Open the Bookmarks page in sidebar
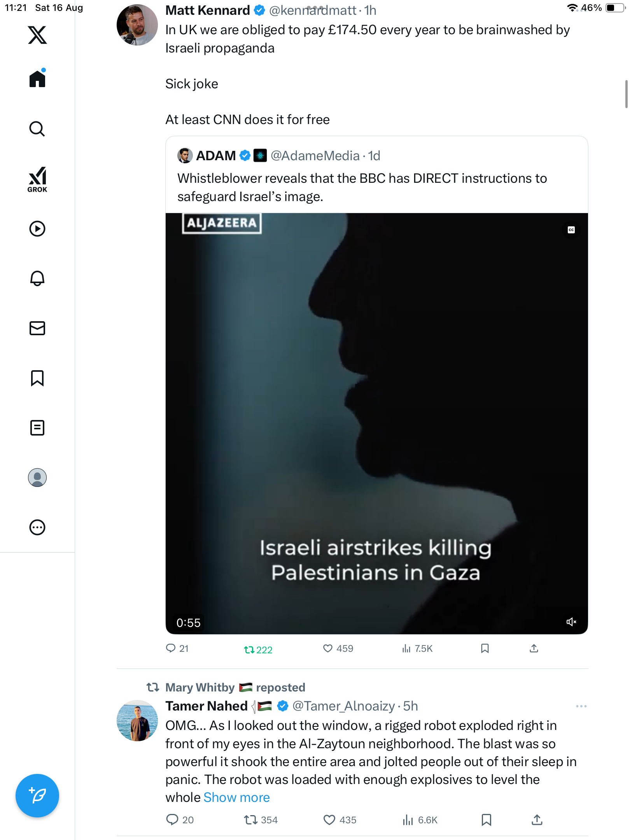Screen dimensions: 630x840 [37, 378]
